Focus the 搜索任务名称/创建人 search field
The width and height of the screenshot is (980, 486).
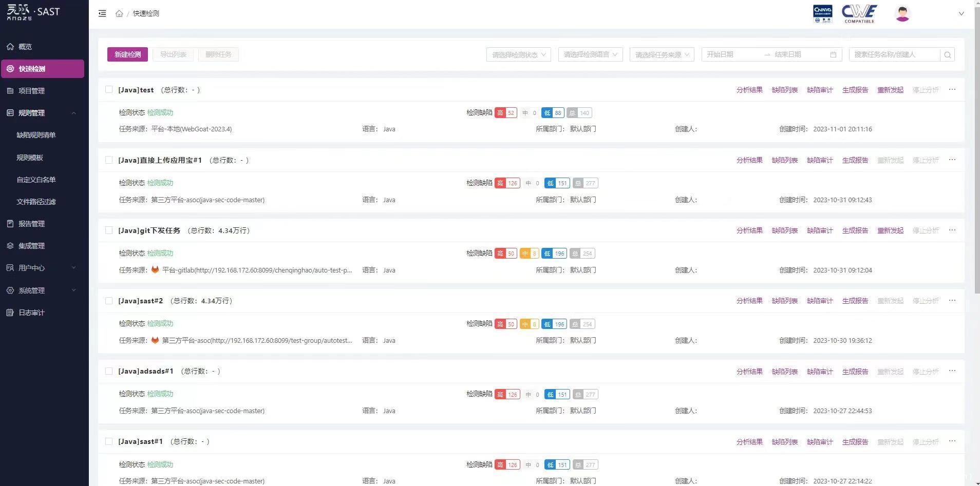tap(894, 55)
